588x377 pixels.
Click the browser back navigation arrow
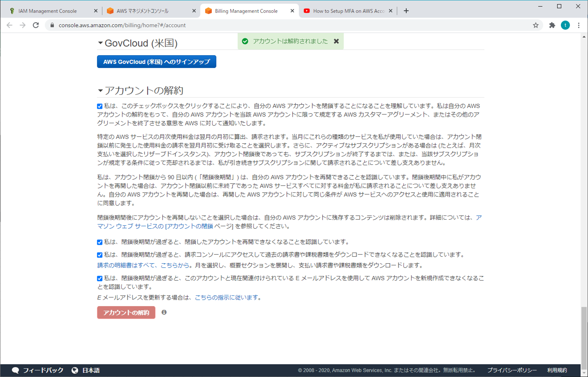9,25
